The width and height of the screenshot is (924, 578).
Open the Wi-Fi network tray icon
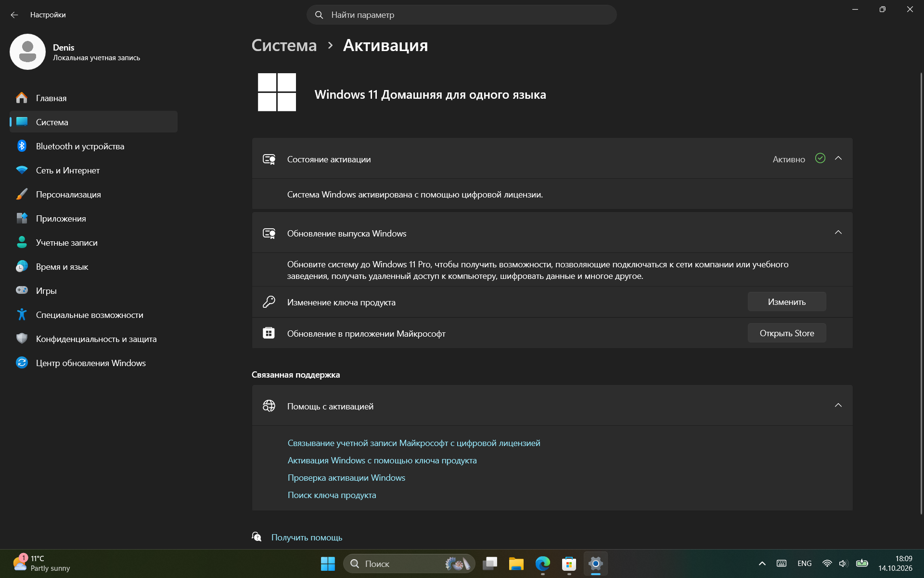[x=827, y=564]
